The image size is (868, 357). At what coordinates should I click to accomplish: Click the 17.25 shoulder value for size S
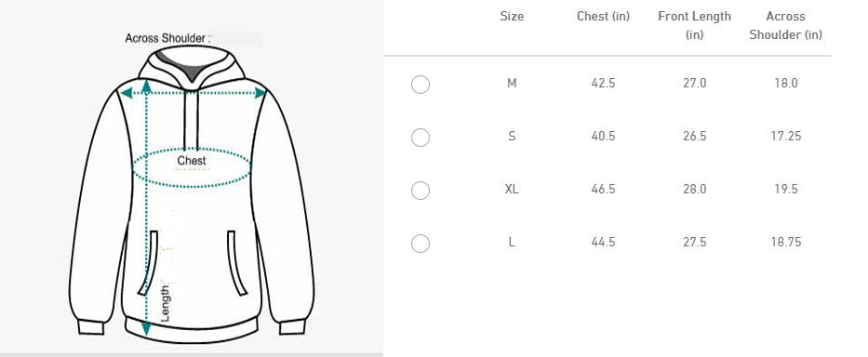coord(785,136)
